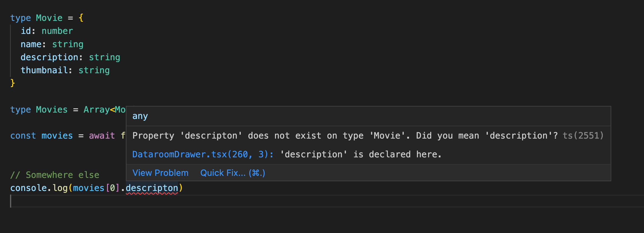The height and width of the screenshot is (233, 644).
Task: Place cursor on empty line below console.log
Action: (327, 201)
